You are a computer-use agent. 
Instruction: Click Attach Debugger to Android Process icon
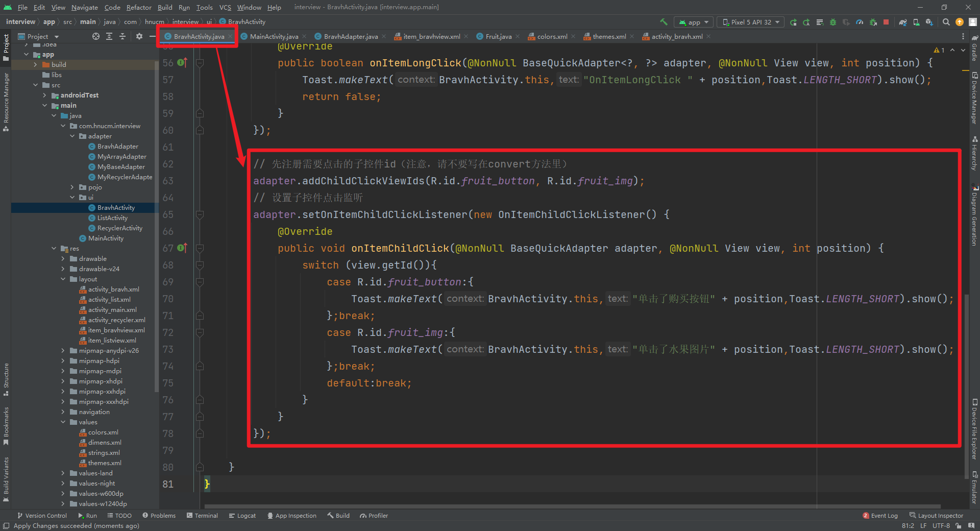873,22
